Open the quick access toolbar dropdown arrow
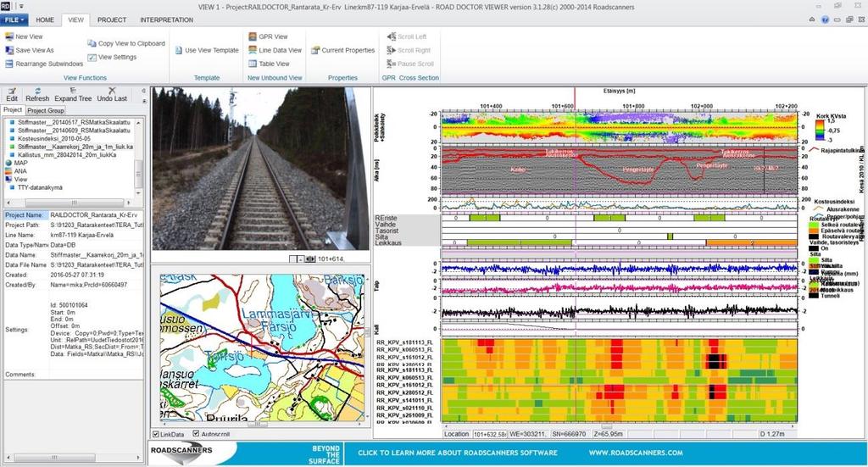 point(21,7)
